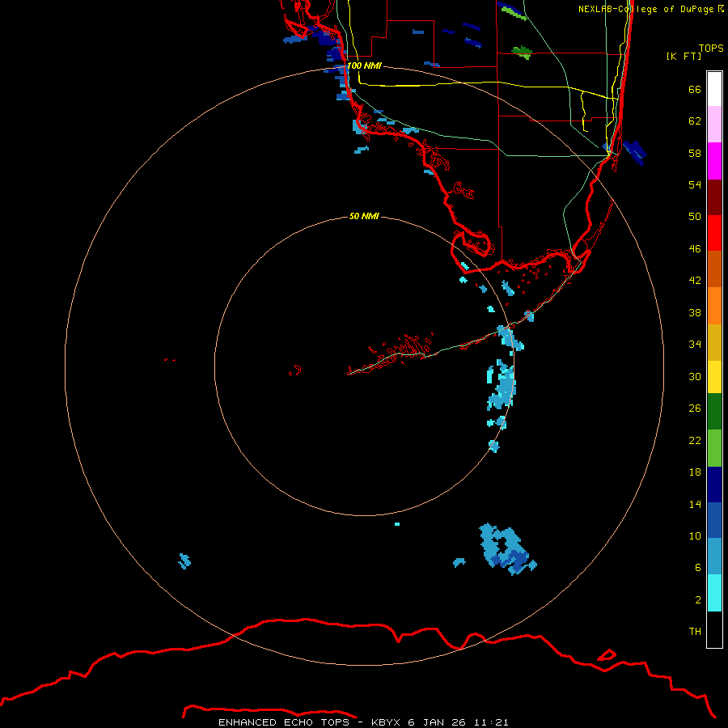Click the navy 18 kft legend swatch
Screen dimensions: 728x728
[714, 485]
